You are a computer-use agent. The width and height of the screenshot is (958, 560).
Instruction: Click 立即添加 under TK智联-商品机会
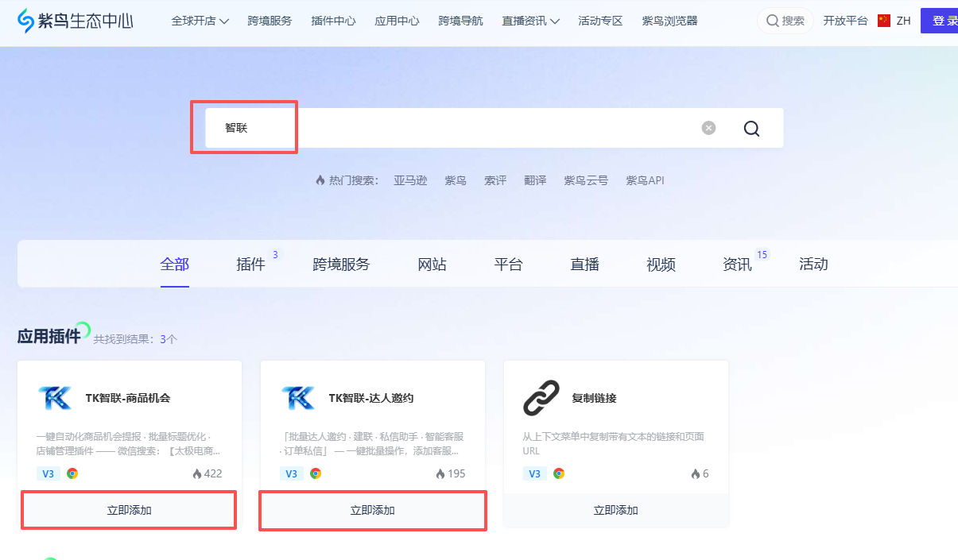coord(128,510)
